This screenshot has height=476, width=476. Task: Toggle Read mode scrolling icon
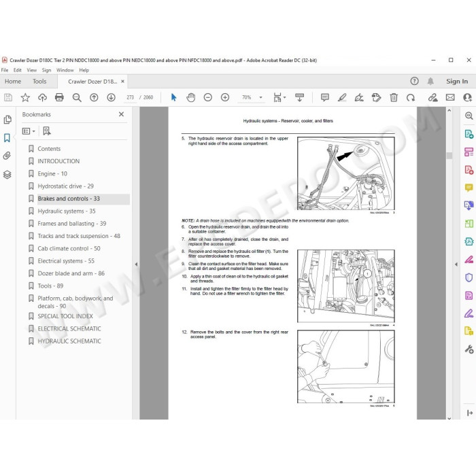(299, 97)
